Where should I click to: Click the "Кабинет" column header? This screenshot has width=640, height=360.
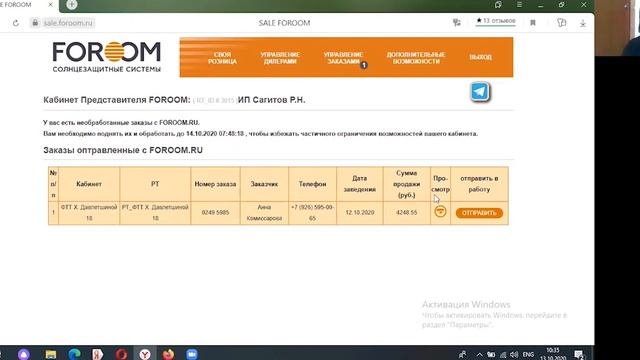(89, 184)
